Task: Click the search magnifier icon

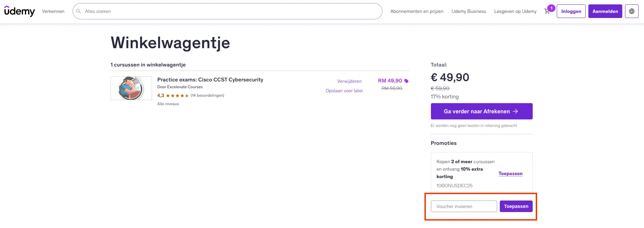Action: [x=78, y=11]
